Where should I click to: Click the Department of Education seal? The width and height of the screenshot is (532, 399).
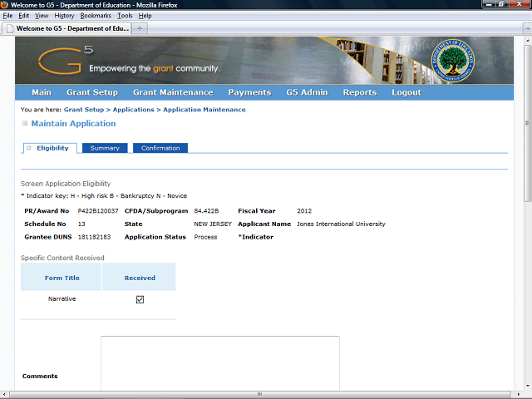[452, 61]
